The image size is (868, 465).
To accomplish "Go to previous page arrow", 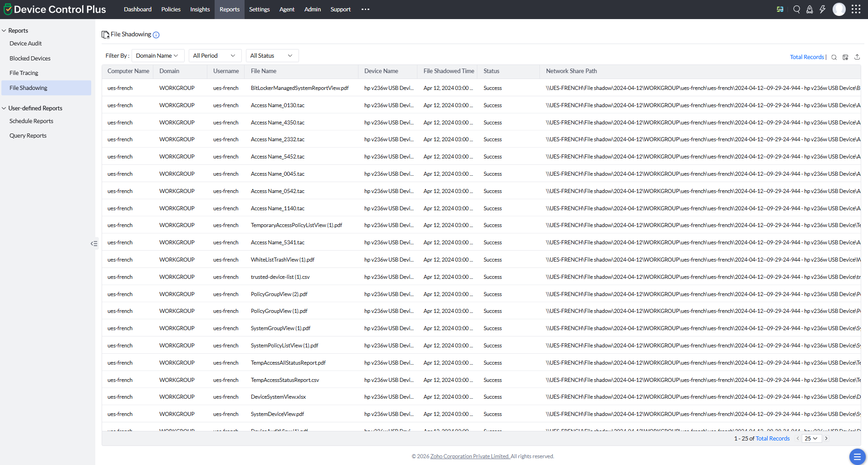I will click(798, 438).
